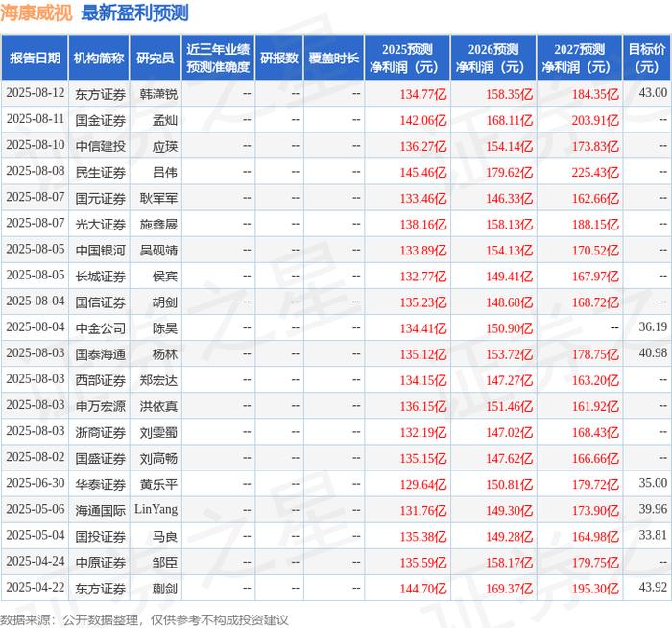The image size is (672, 628).
Task: Click 2027 profit value 170.52亿
Action: tap(595, 251)
